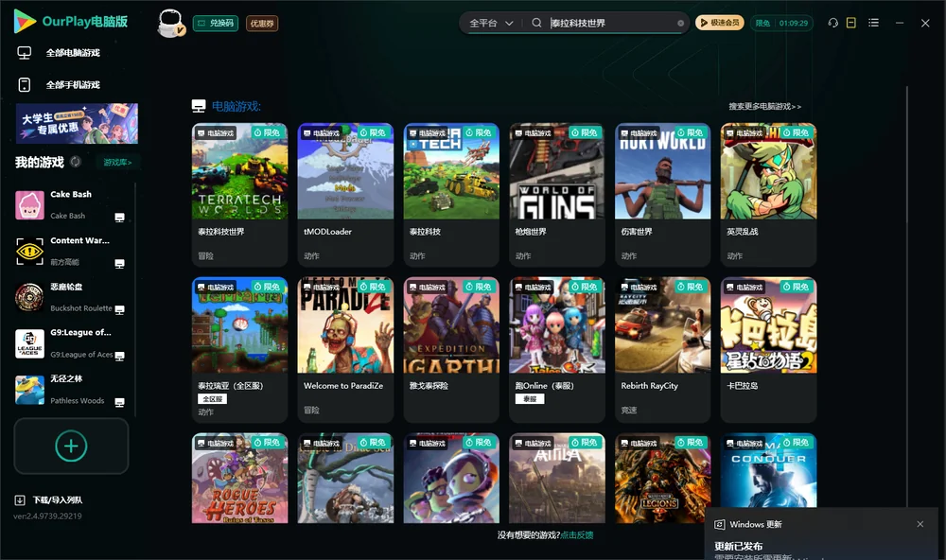Open the 全平台 platform dropdown

coord(491,23)
